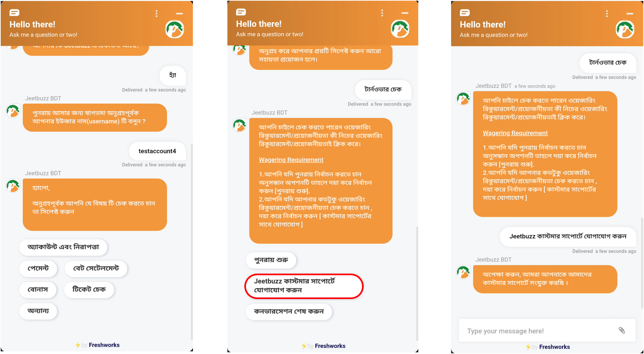The height and width of the screenshot is (354, 644).
Task: Click chat bubble icon in left panel header
Action: point(14,13)
